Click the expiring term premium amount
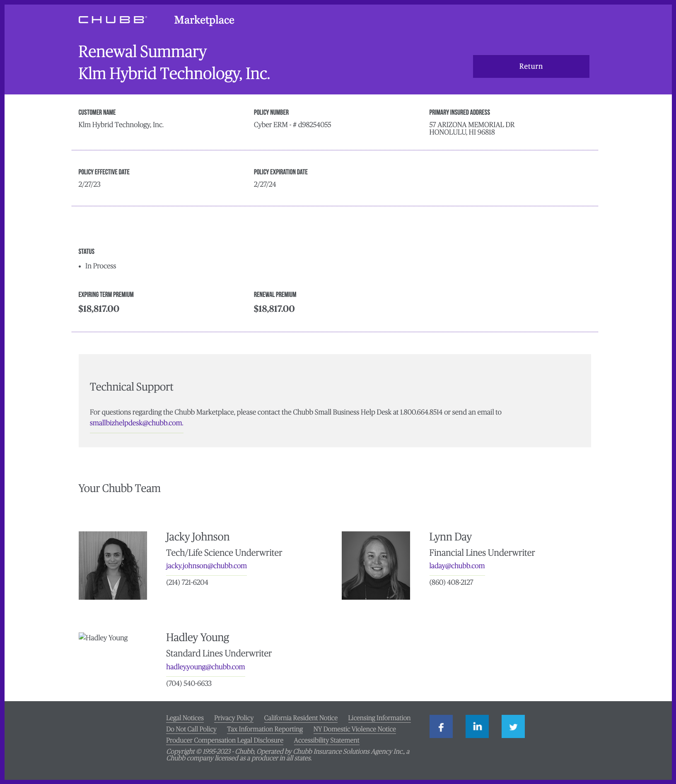The height and width of the screenshot is (784, 676). point(99,309)
